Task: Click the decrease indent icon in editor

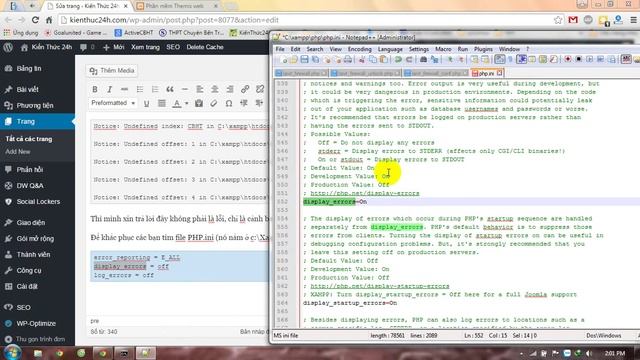Action: point(244,104)
